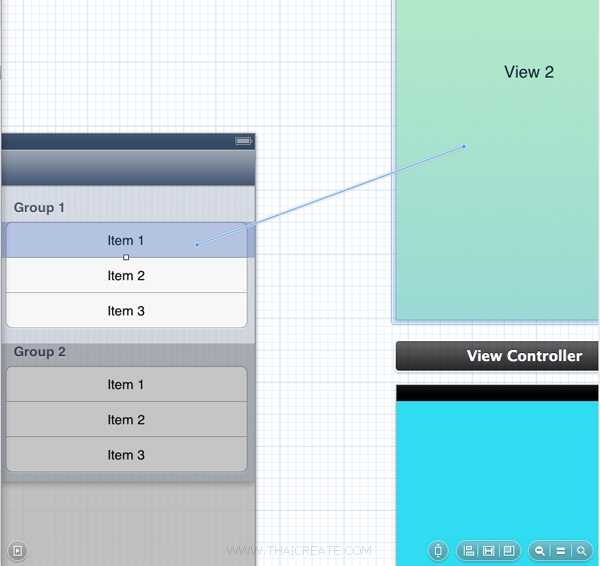Open the Pin constraints button
This screenshot has width=600, height=566.
pos(489,551)
